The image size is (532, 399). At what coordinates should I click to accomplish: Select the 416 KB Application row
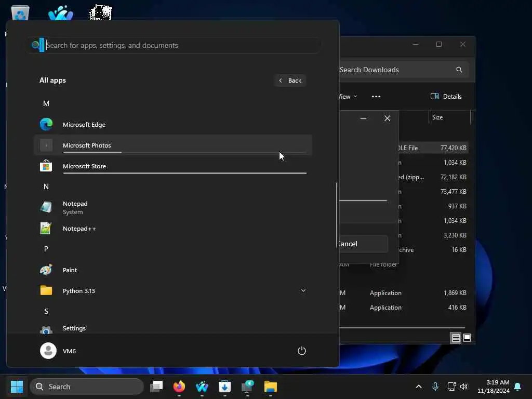[x=404, y=308]
